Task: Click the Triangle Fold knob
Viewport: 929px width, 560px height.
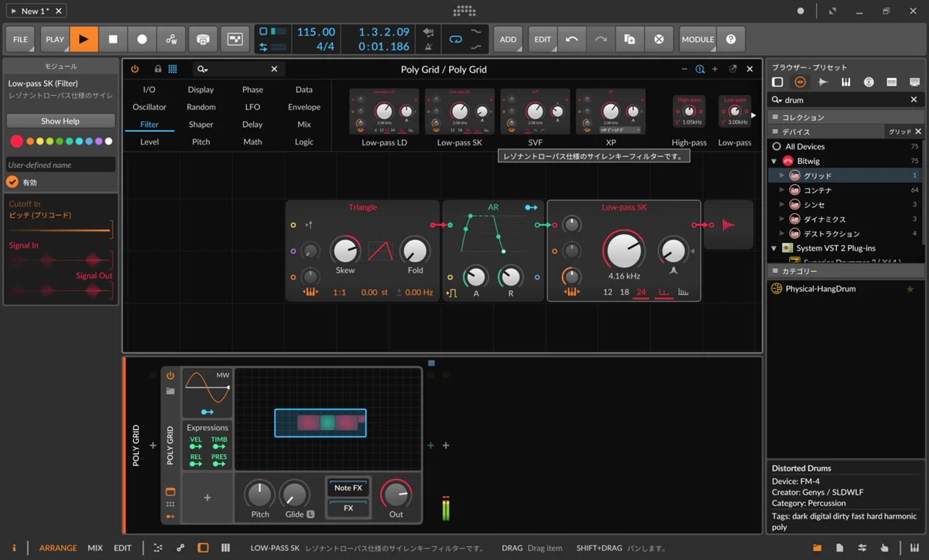Action: click(x=416, y=251)
